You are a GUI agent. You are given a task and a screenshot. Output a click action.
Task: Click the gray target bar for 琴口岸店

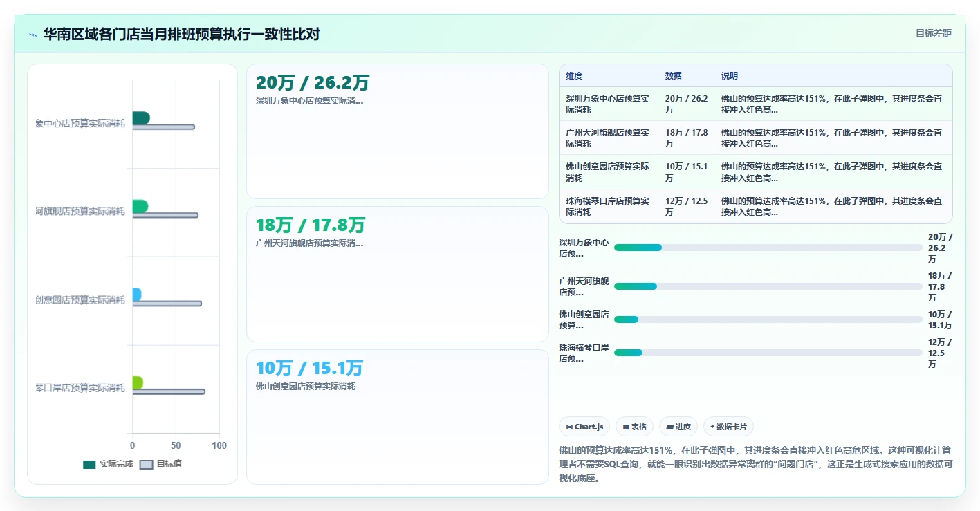pos(169,391)
